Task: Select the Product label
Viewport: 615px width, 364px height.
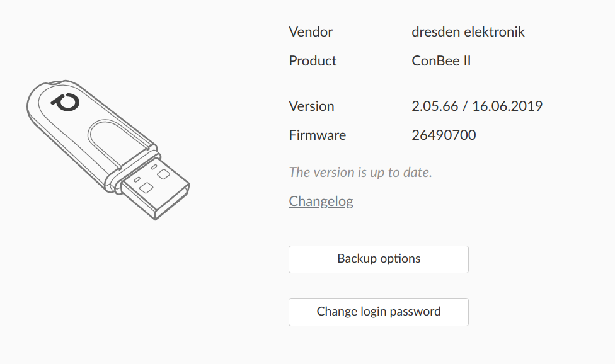Action: coord(313,60)
